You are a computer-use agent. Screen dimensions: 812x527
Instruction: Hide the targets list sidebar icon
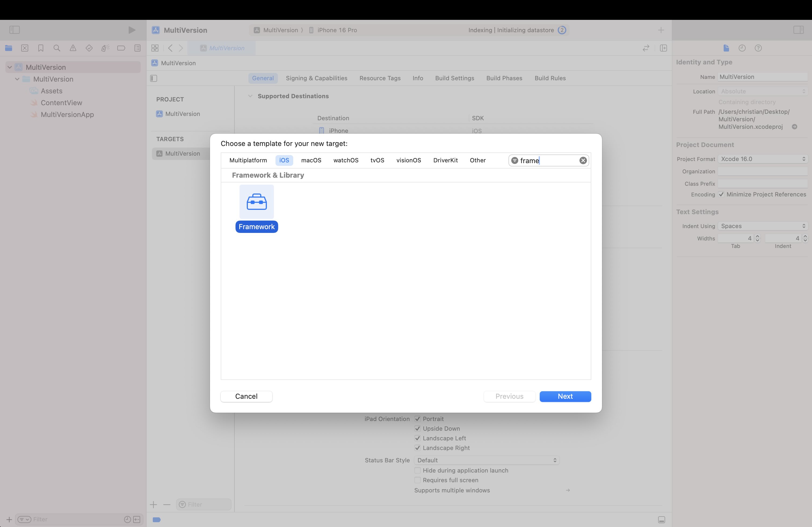[154, 78]
